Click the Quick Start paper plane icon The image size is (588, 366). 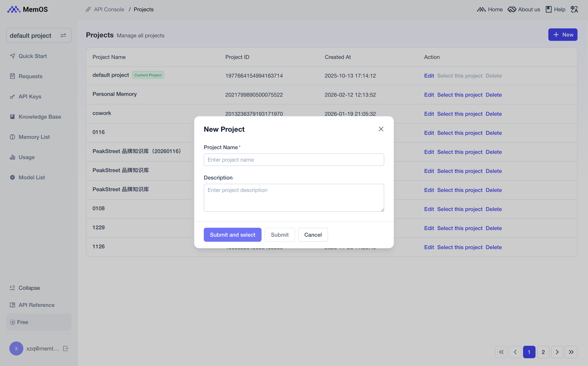click(13, 56)
